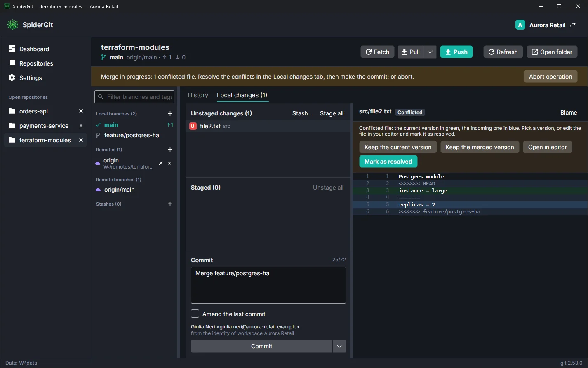Viewport: 588px width, 368px height.
Task: Add a new remote with plus icon
Action: click(x=170, y=150)
